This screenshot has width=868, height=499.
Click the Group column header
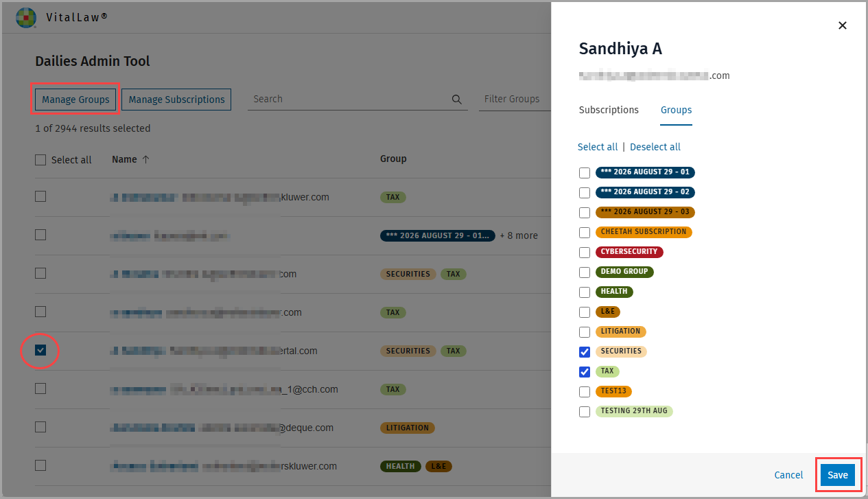pyautogui.click(x=393, y=159)
